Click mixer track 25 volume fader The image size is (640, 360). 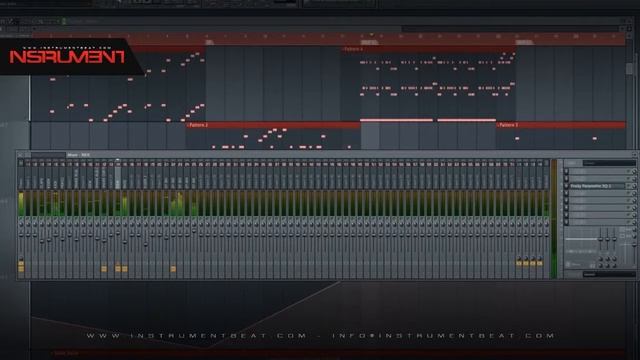(x=194, y=231)
